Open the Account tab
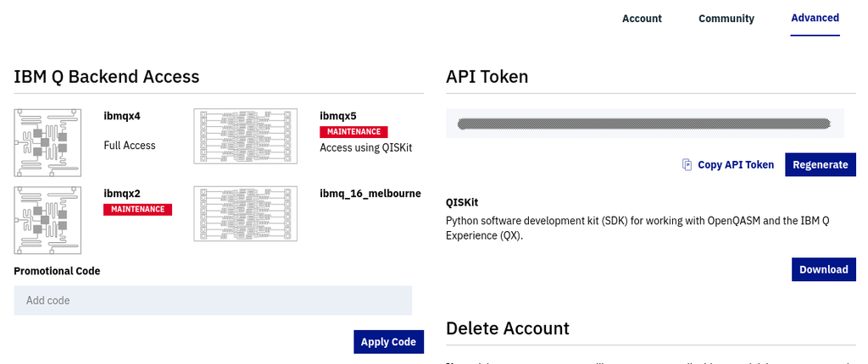868x364 pixels. (642, 19)
